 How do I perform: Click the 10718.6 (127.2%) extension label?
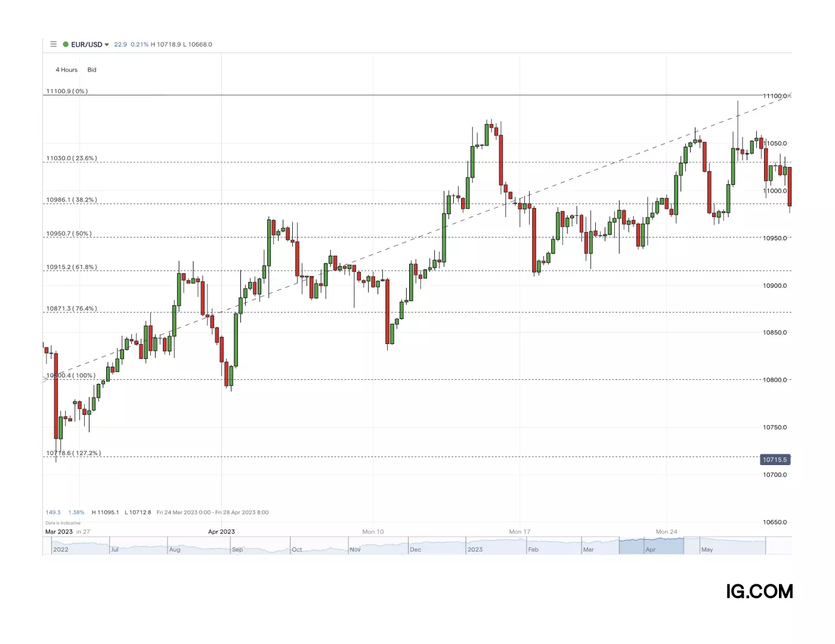point(73,453)
